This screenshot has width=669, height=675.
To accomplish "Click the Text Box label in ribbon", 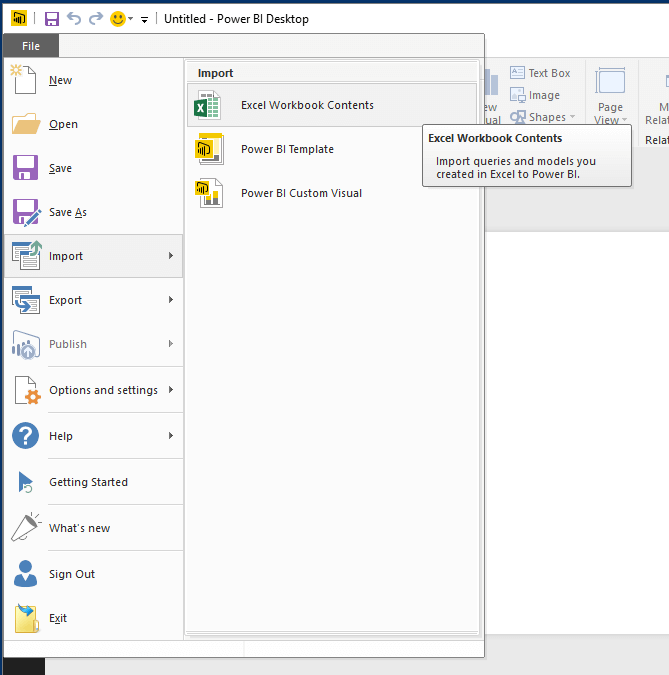I will (x=549, y=73).
